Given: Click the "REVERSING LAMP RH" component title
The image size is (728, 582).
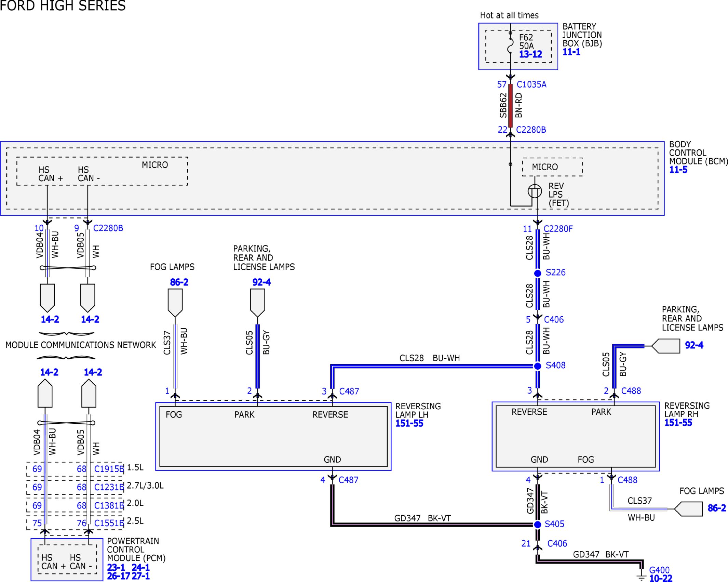Looking at the screenshot, I should click(x=687, y=410).
